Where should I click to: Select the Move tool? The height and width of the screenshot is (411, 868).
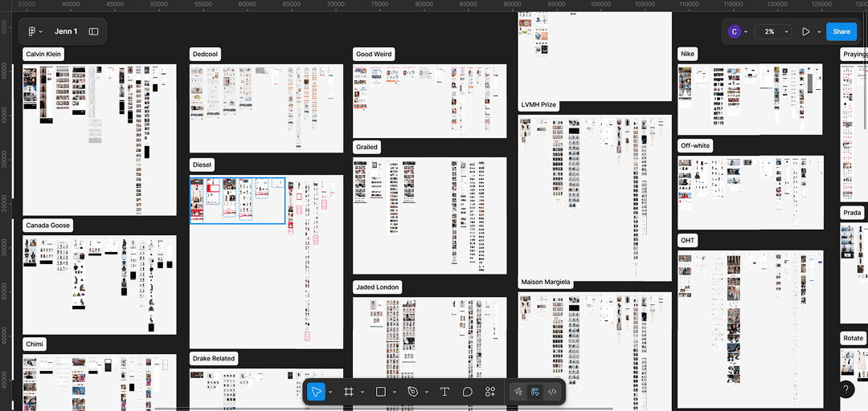coord(316,392)
